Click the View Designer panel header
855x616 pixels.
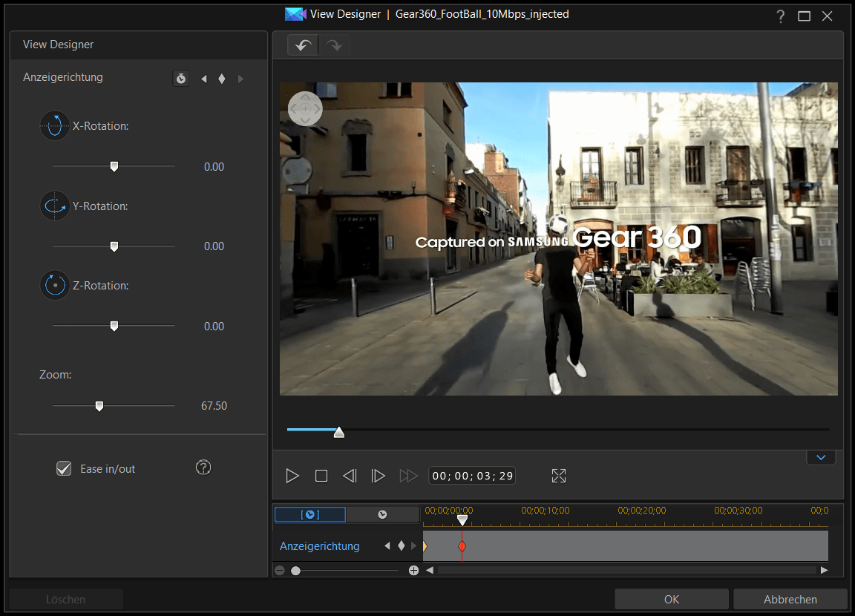coord(139,45)
